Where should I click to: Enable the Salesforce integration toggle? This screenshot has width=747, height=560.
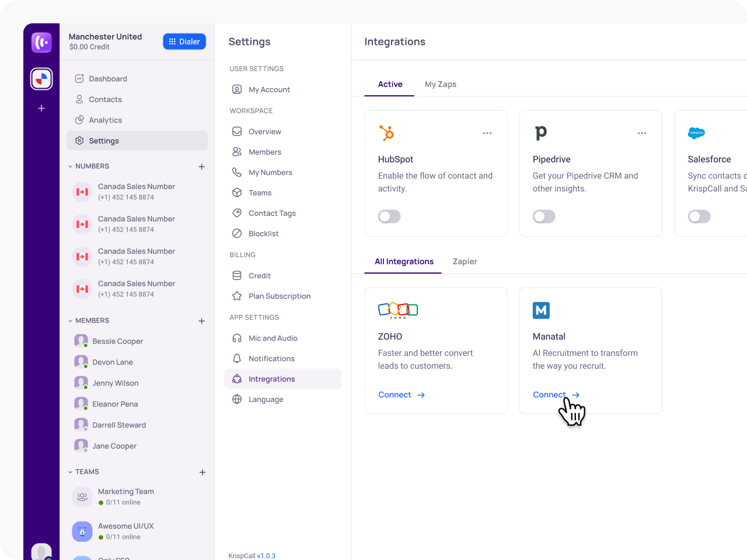699,216
